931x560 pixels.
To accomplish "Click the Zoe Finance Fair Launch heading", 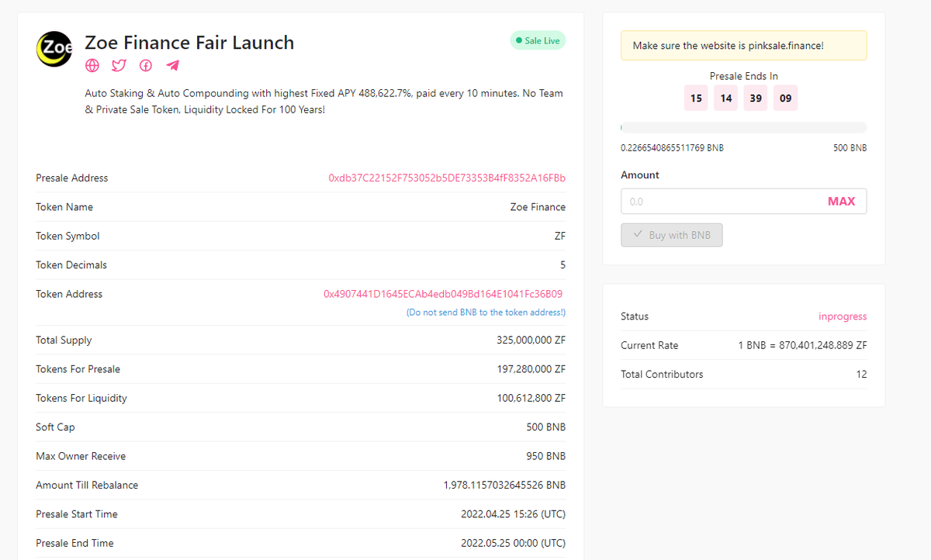I will point(189,42).
